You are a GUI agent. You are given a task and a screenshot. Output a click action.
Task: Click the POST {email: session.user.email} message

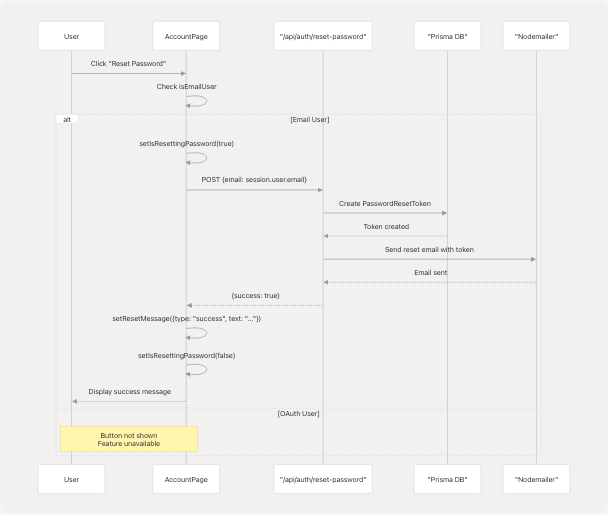click(x=254, y=180)
